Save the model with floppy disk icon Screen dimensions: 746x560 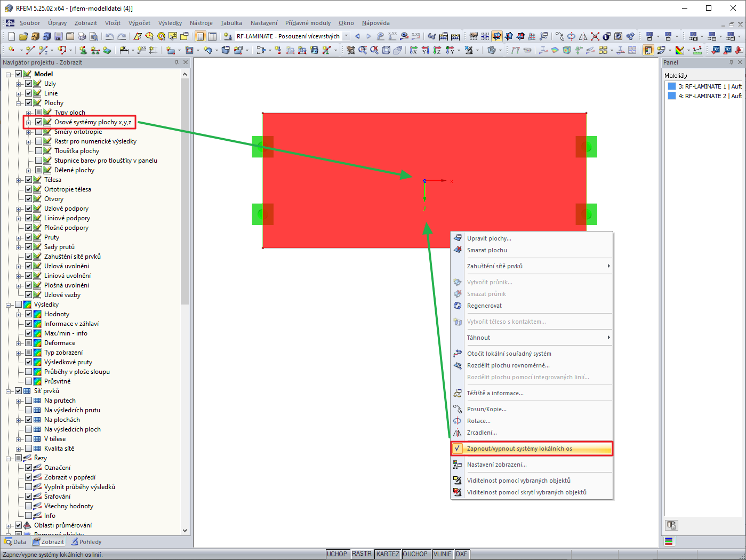[58, 36]
